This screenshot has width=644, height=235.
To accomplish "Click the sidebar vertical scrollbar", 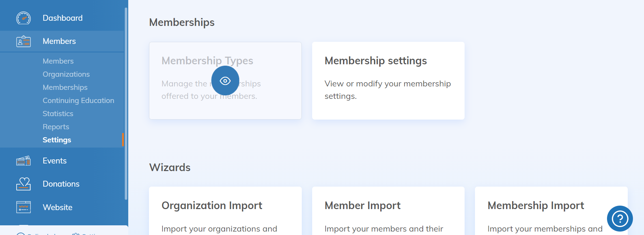I will (x=126, y=104).
